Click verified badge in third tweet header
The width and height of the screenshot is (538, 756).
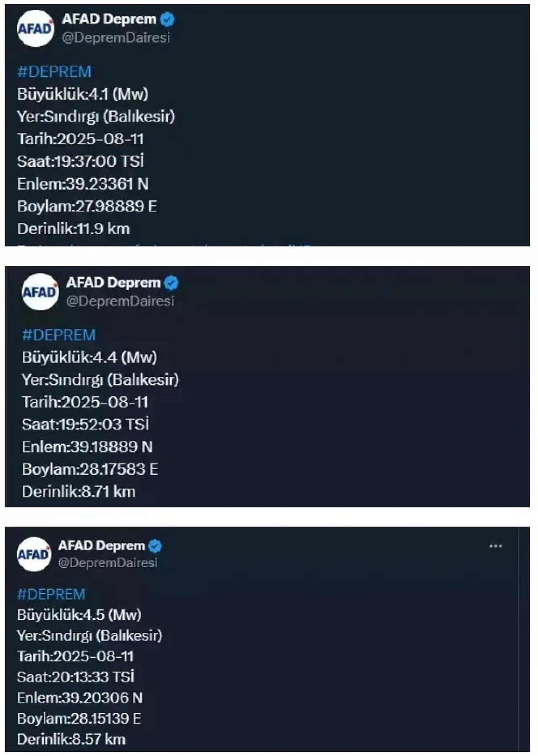[155, 546]
